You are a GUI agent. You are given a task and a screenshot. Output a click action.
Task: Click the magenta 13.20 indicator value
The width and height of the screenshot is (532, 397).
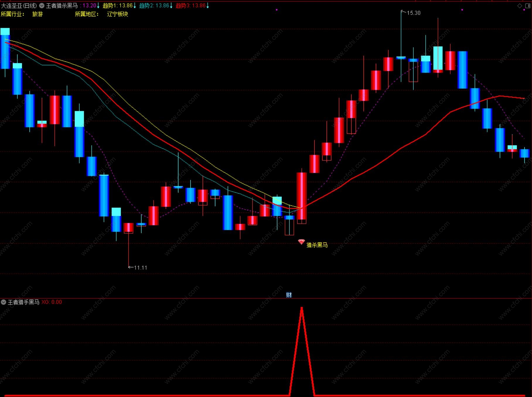89,6
